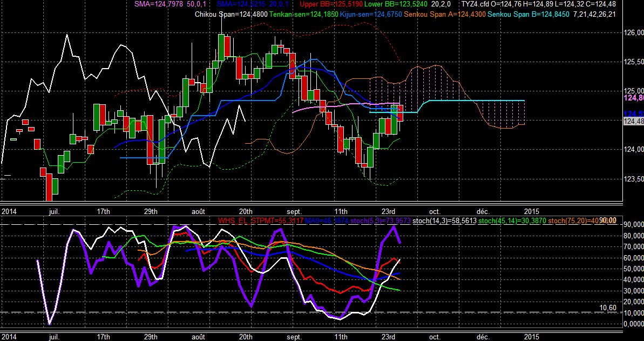The height and width of the screenshot is (341, 644).
Task: Click the Kijun-sen=124,6750 legend entry
Action: coord(371,15)
